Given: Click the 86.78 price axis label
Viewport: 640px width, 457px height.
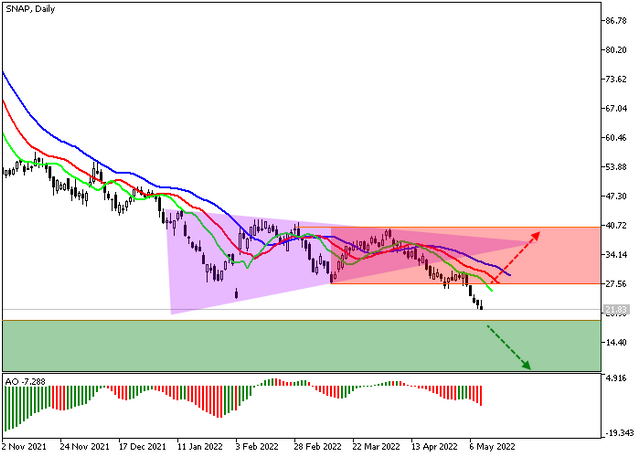Looking at the screenshot, I should tap(616, 20).
